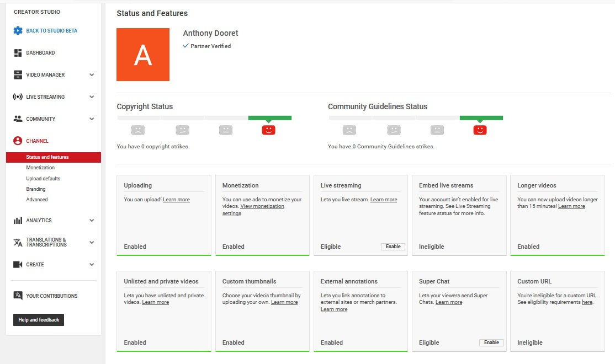Expand the Create menu chevron

(x=92, y=265)
